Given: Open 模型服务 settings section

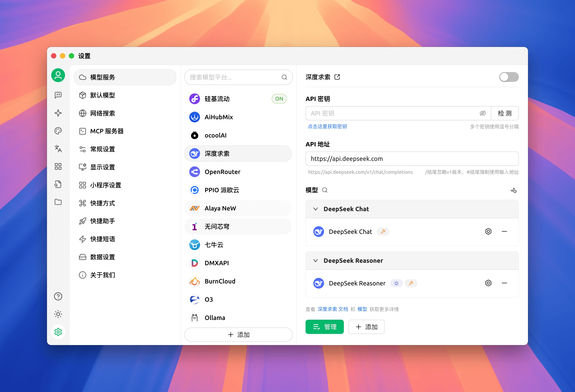Looking at the screenshot, I should pyautogui.click(x=125, y=77).
